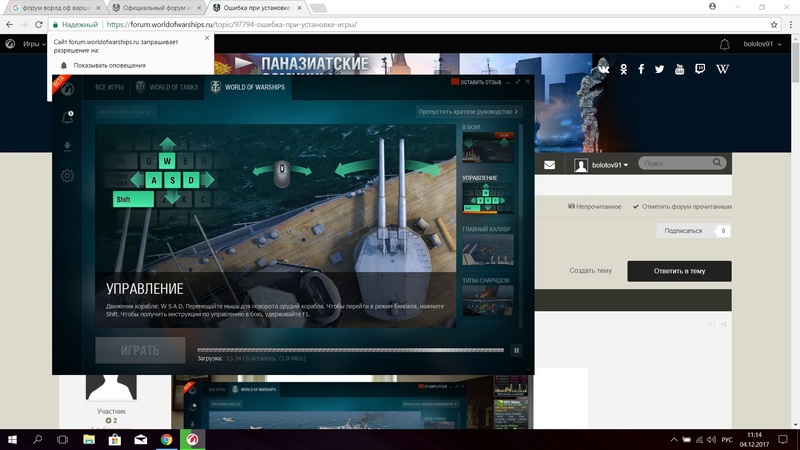Image resolution: width=800 pixels, height=450 pixels.
Task: Open Игры dropdown in forum top bar
Action: [34, 44]
